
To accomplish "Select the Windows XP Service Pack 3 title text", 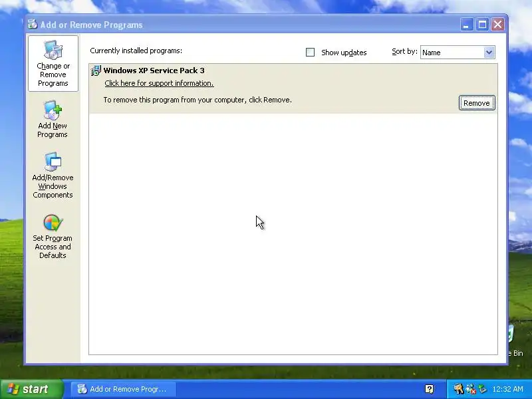I will tap(154, 70).
